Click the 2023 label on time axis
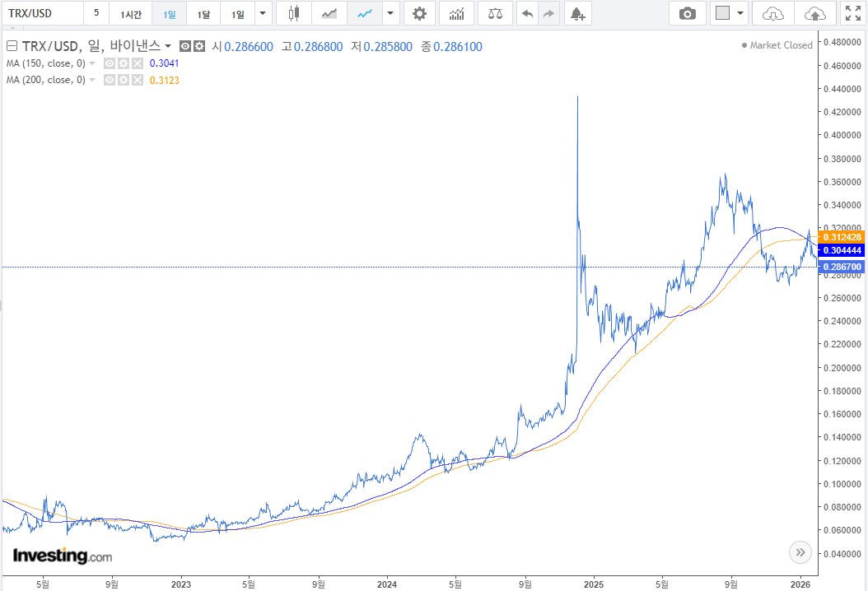Viewport: 868px width, 591px height. (x=181, y=584)
